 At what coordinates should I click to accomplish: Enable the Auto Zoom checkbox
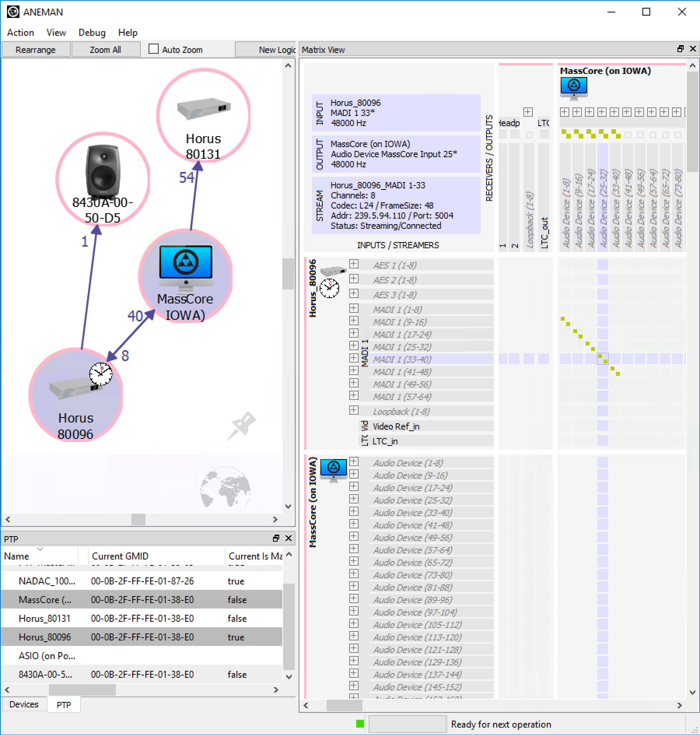click(x=154, y=49)
